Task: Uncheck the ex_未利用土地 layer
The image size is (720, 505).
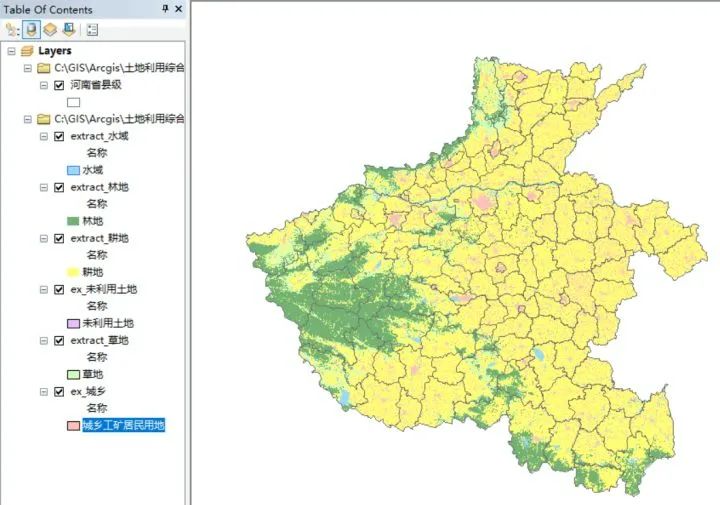Action: [59, 289]
